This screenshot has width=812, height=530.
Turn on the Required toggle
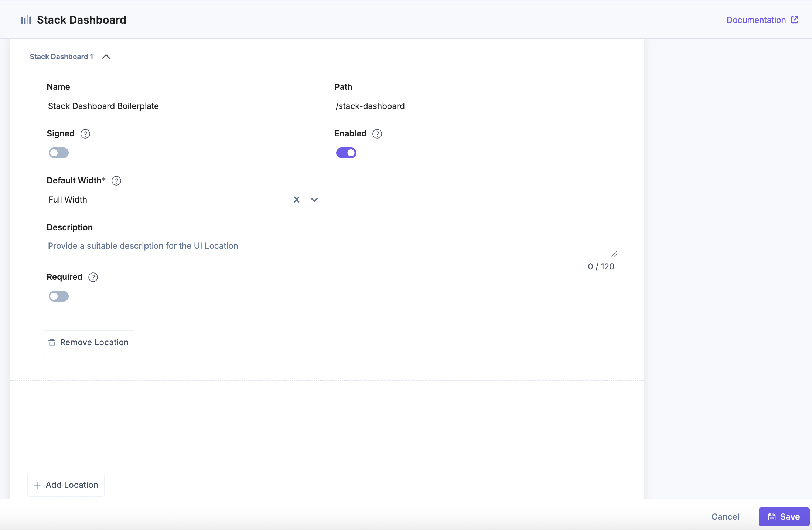click(x=58, y=296)
